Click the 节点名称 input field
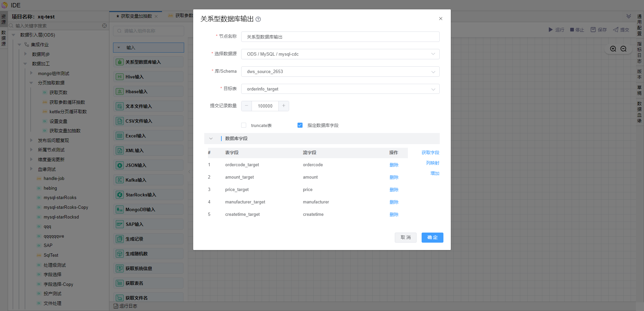This screenshot has height=311, width=644. click(x=340, y=37)
